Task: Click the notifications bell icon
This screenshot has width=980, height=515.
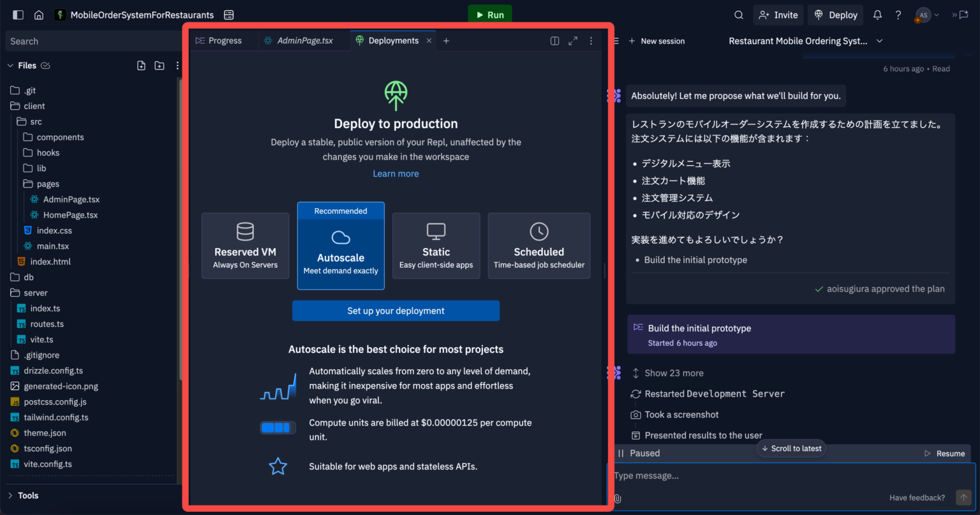Action: pyautogui.click(x=877, y=14)
